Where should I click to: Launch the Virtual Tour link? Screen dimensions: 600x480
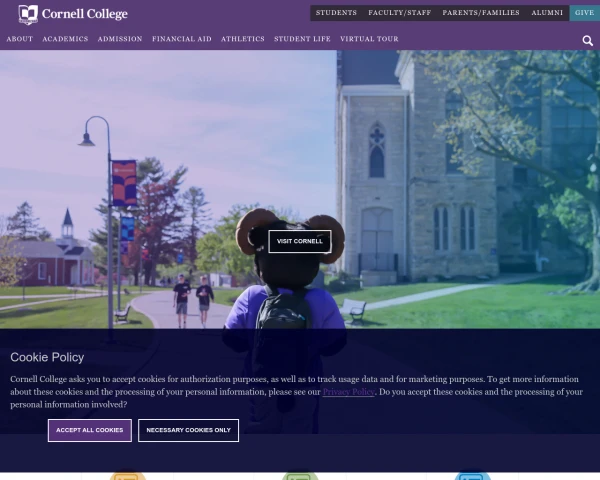369,39
